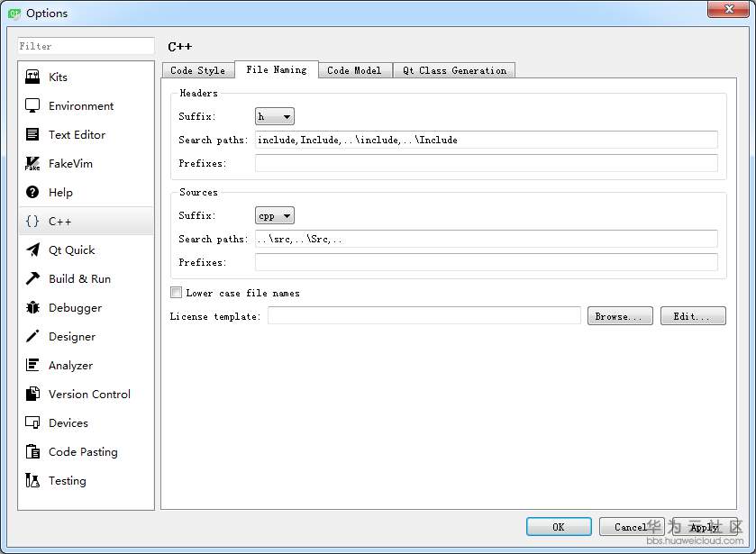Open the Build & Run category label
This screenshot has height=554, width=756.
[79, 278]
